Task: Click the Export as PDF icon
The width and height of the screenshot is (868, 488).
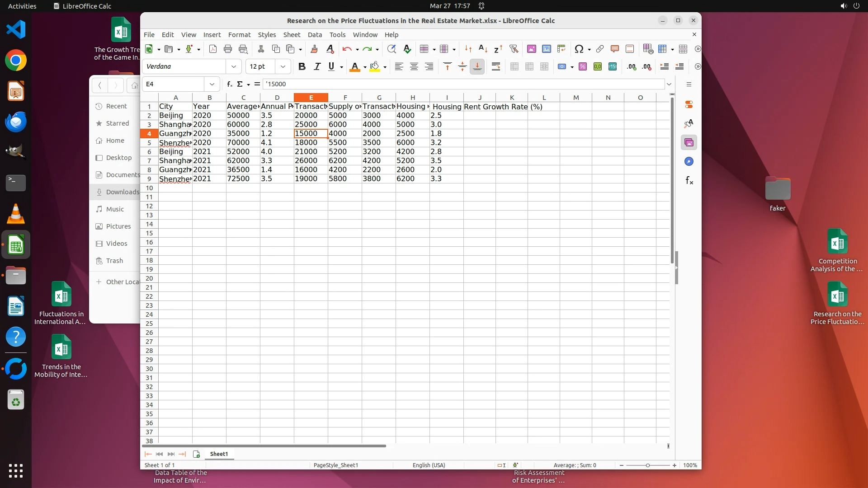Action: (213, 49)
